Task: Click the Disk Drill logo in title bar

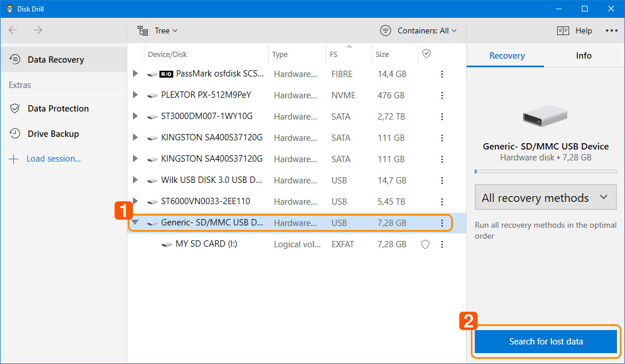Action: click(8, 9)
